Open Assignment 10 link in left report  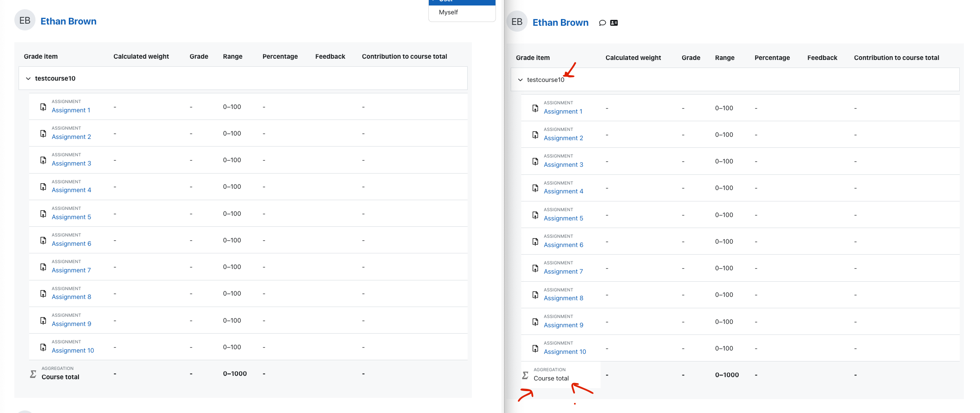(73, 351)
